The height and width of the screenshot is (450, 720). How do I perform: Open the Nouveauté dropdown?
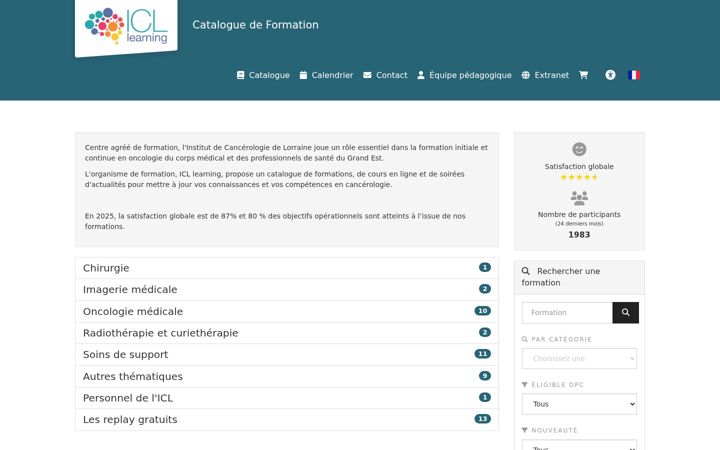click(x=579, y=445)
